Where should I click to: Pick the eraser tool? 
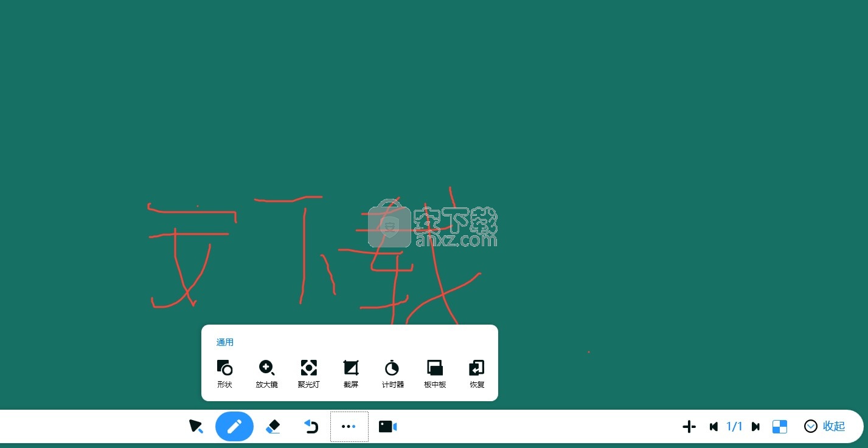point(273,426)
